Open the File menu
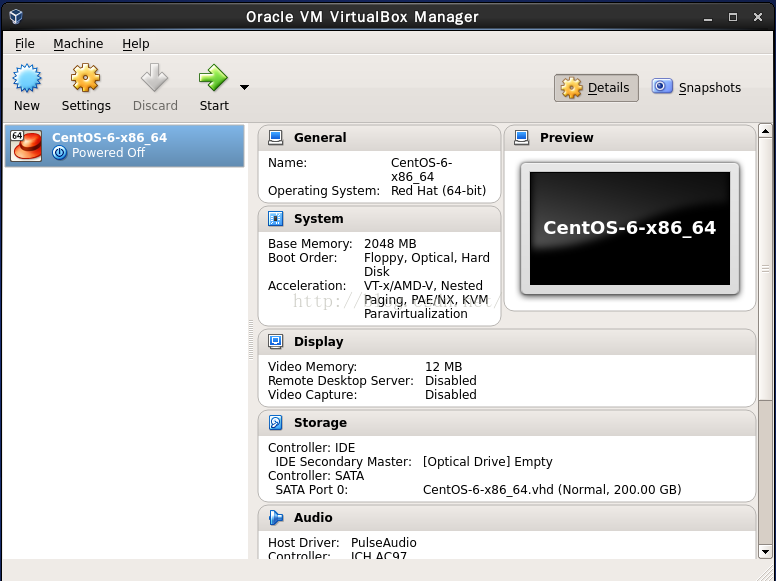The height and width of the screenshot is (581, 776). 25,44
